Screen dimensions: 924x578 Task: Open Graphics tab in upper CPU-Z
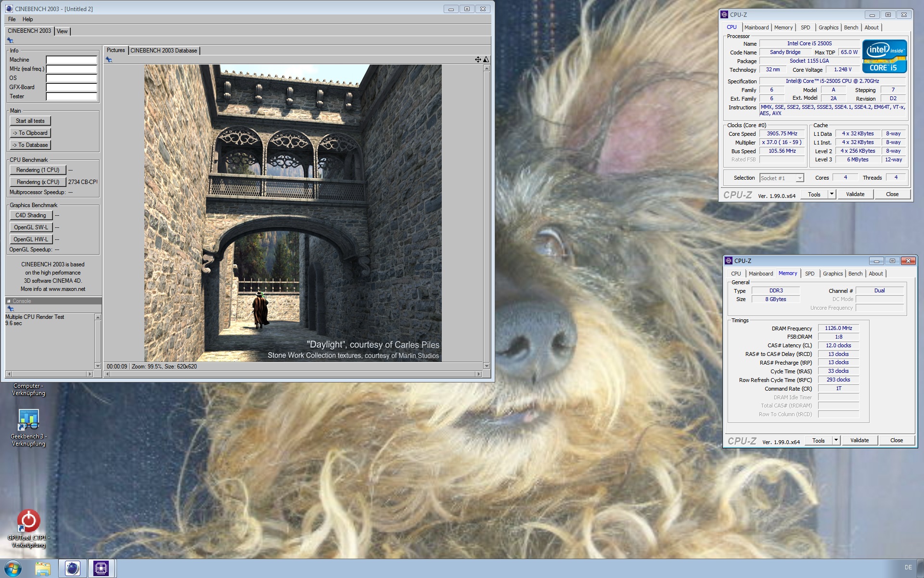(829, 27)
